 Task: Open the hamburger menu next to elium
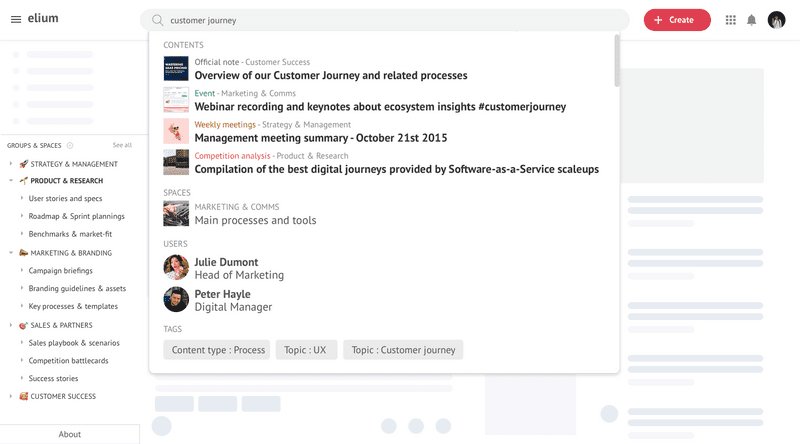16,19
